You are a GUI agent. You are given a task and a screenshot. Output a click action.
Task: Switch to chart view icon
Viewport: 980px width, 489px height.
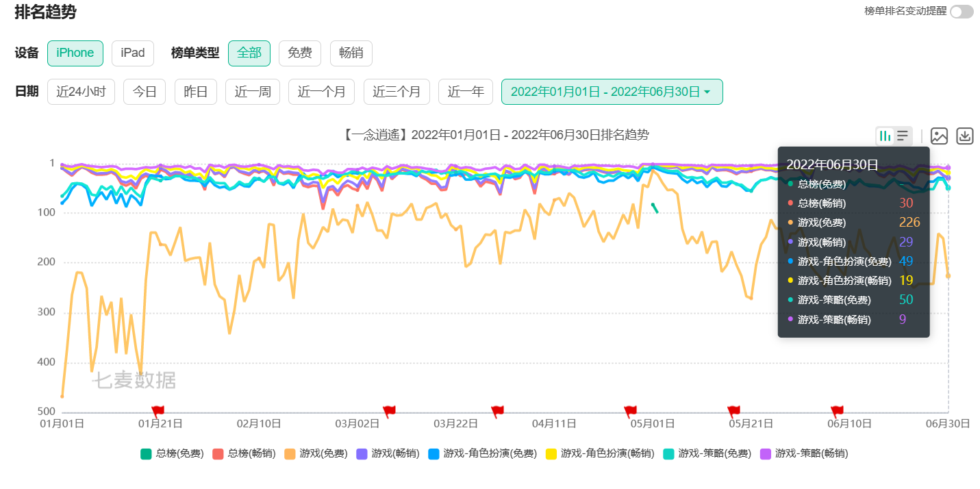[x=885, y=136]
